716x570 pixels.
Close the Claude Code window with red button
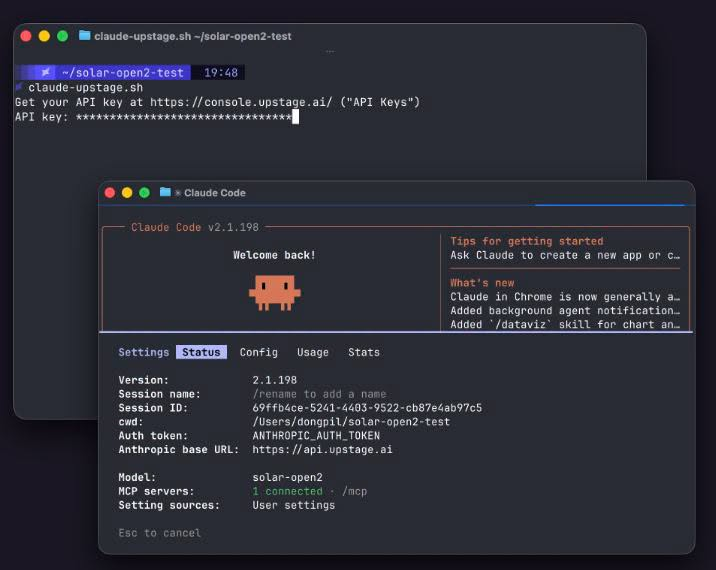(110, 193)
